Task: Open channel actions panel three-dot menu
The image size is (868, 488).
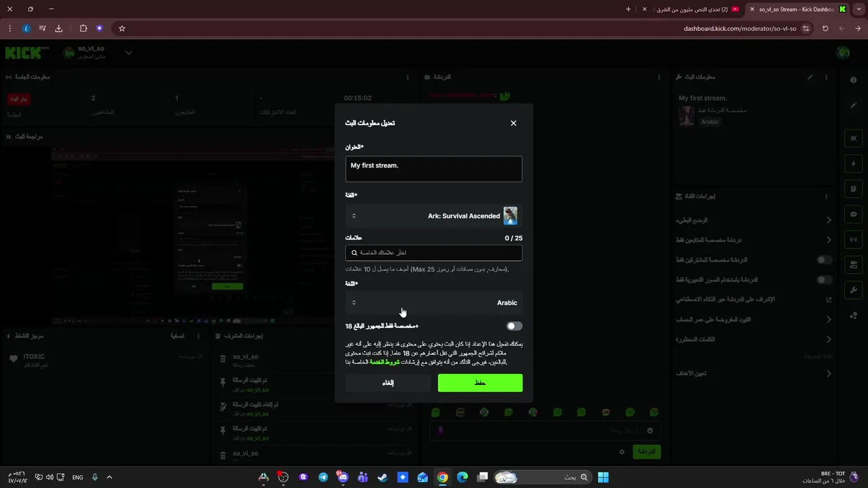Action: (826, 197)
